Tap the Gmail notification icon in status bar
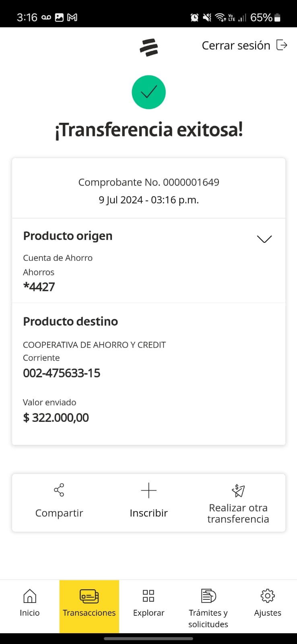The width and height of the screenshot is (297, 644). (72, 17)
